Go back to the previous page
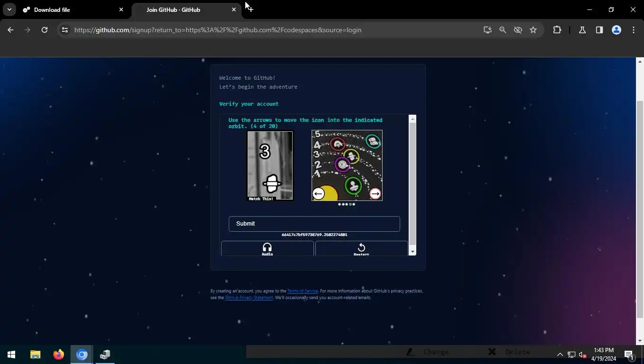This screenshot has height=364, width=644. 10,30
